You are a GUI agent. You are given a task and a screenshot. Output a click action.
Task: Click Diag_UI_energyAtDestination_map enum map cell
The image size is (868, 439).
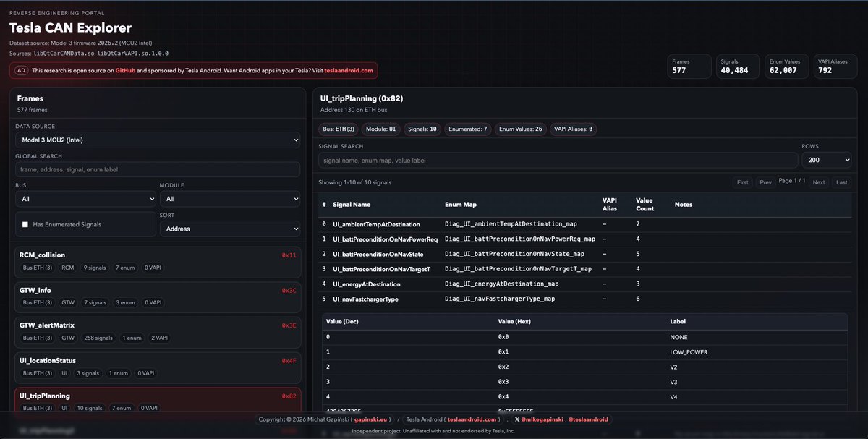tap(501, 284)
